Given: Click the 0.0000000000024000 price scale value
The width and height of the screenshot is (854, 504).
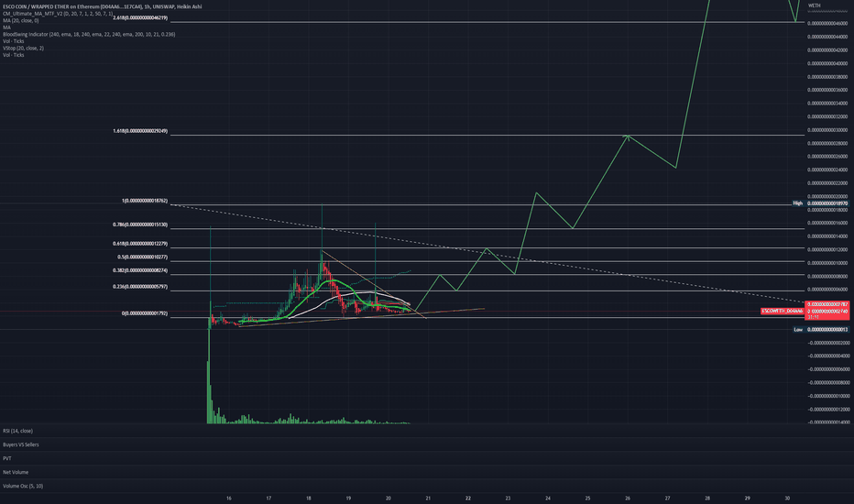Looking at the screenshot, I should click(x=827, y=170).
